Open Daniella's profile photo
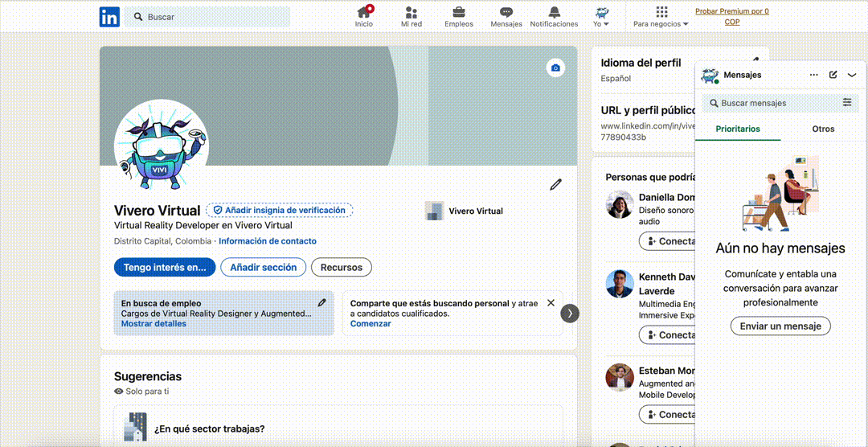This screenshot has width=868, height=447. pos(620,204)
